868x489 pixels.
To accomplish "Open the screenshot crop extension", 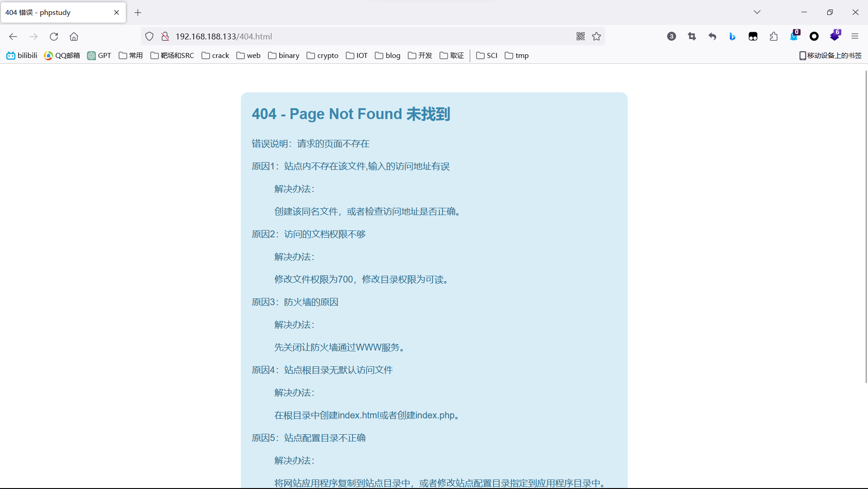I will 692,37.
